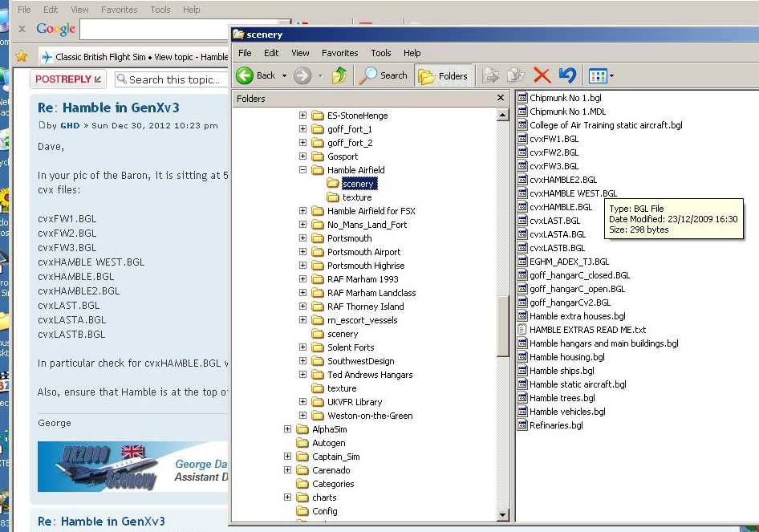Click the Chipmunk No 1.MDL file icon
Viewport: 759px width, 532px height.
(522, 112)
